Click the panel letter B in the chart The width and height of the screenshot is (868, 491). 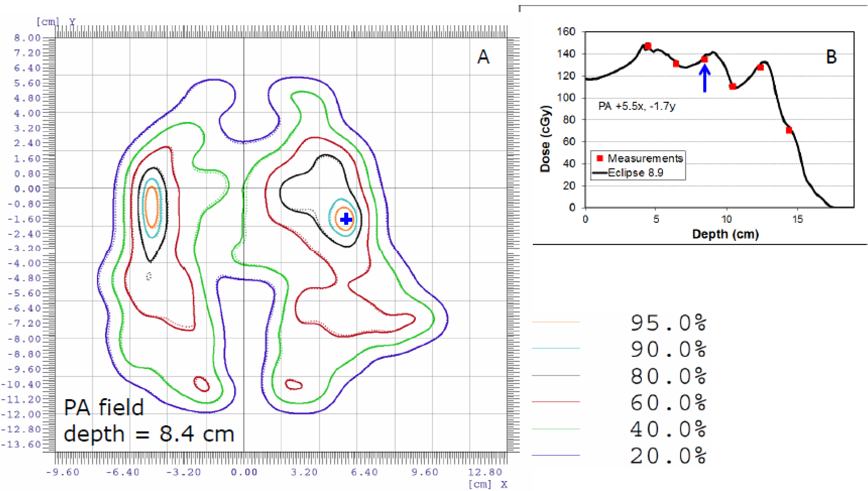(x=831, y=57)
